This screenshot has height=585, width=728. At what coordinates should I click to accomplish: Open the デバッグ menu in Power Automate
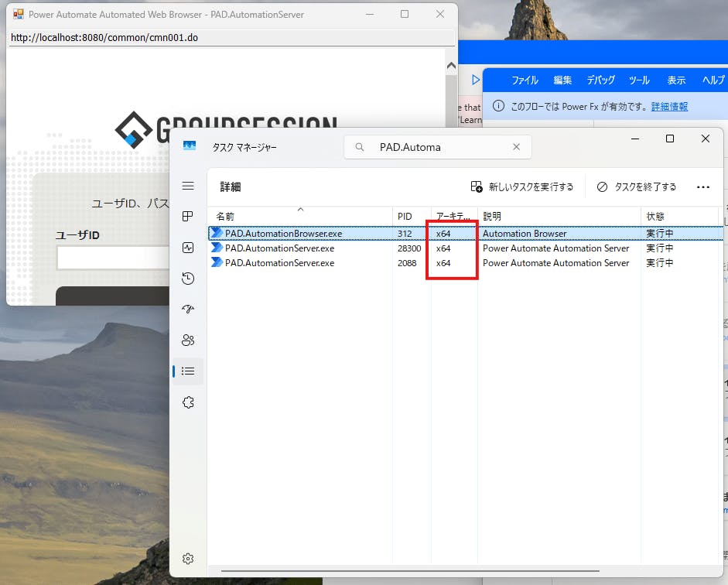tap(601, 80)
